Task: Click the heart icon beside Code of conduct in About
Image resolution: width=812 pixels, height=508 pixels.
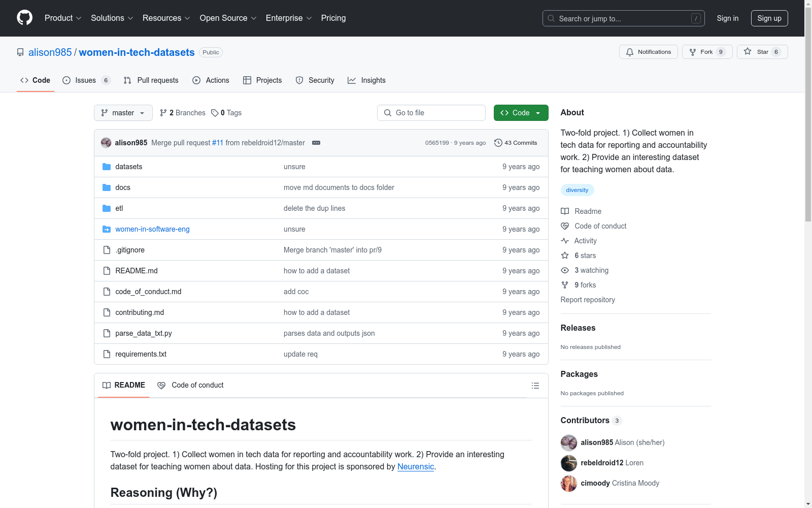Action: tap(565, 226)
